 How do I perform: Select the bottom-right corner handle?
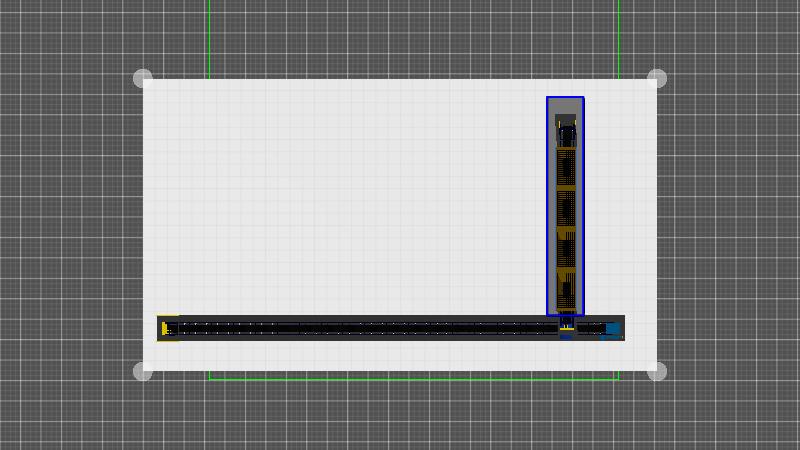point(657,372)
